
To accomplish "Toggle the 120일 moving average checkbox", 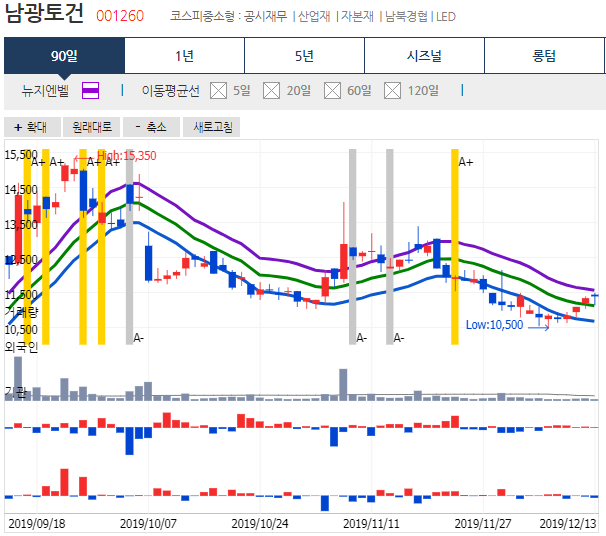I will click(392, 91).
